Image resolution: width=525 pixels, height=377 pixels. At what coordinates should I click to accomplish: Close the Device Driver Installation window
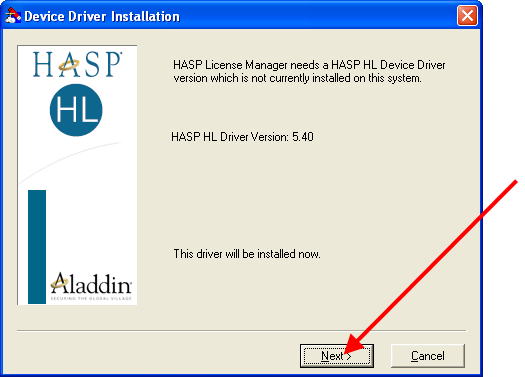pyautogui.click(x=467, y=15)
